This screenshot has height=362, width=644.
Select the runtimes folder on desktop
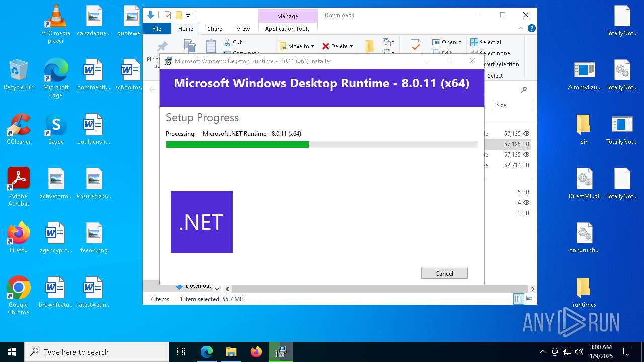pyautogui.click(x=584, y=292)
